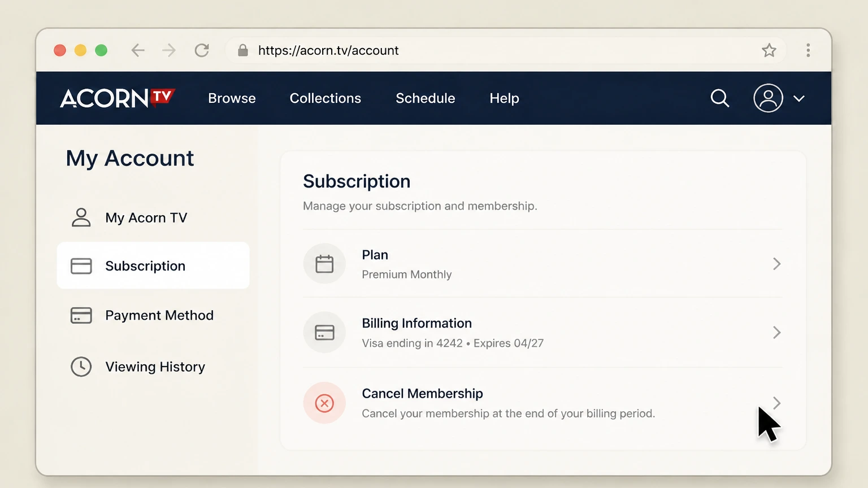Open Payment Method in the sidebar

153,315
